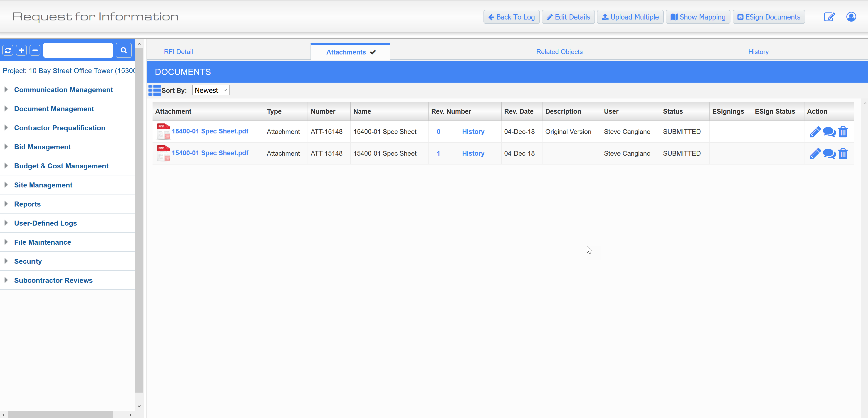This screenshot has height=418, width=868.
Task: Expand Document Management tree node
Action: pyautogui.click(x=6, y=108)
